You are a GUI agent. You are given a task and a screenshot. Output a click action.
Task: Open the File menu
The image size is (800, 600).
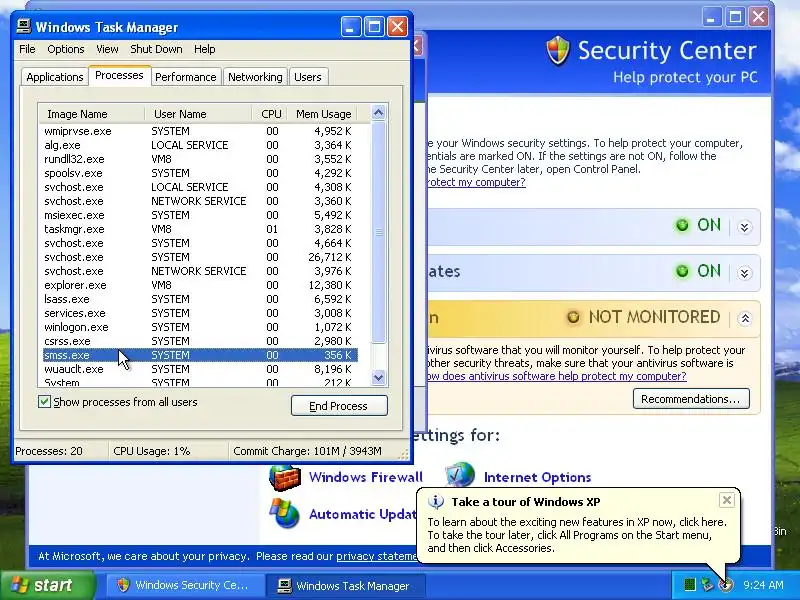(x=27, y=49)
